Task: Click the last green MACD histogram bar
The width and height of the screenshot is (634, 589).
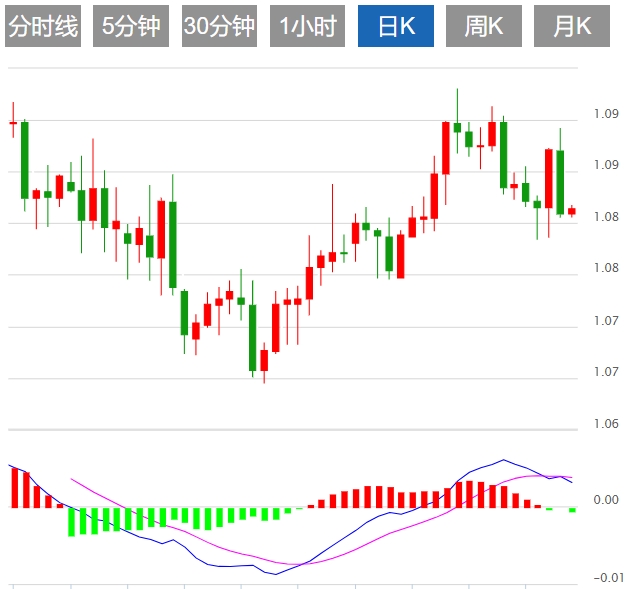Action: [572, 510]
